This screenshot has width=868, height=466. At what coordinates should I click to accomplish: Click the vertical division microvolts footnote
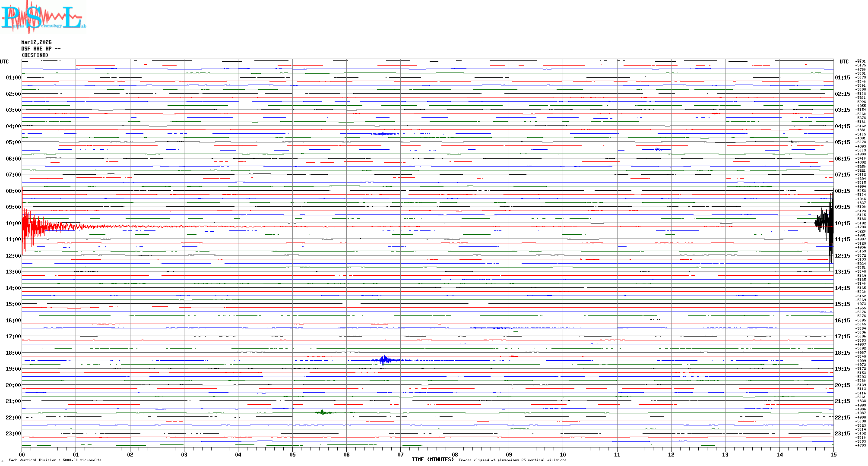pyautogui.click(x=55, y=460)
